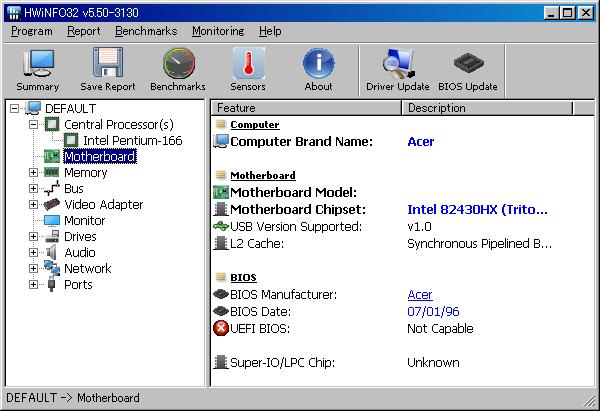This screenshot has width=600, height=411.
Task: Click the Memory module icon in tree
Action: 52,172
